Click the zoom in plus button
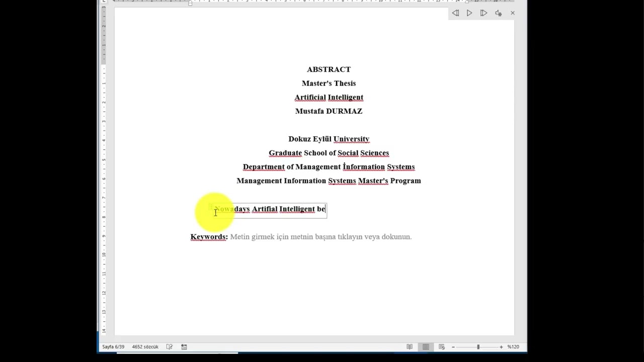Image resolution: width=644 pixels, height=362 pixels. tap(501, 347)
